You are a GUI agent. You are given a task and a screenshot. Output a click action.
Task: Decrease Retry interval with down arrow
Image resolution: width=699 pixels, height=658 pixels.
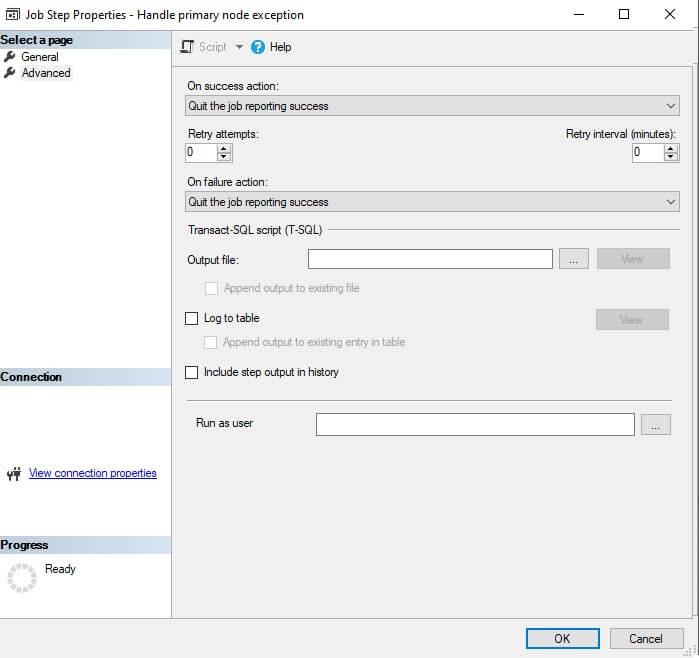(x=671, y=157)
